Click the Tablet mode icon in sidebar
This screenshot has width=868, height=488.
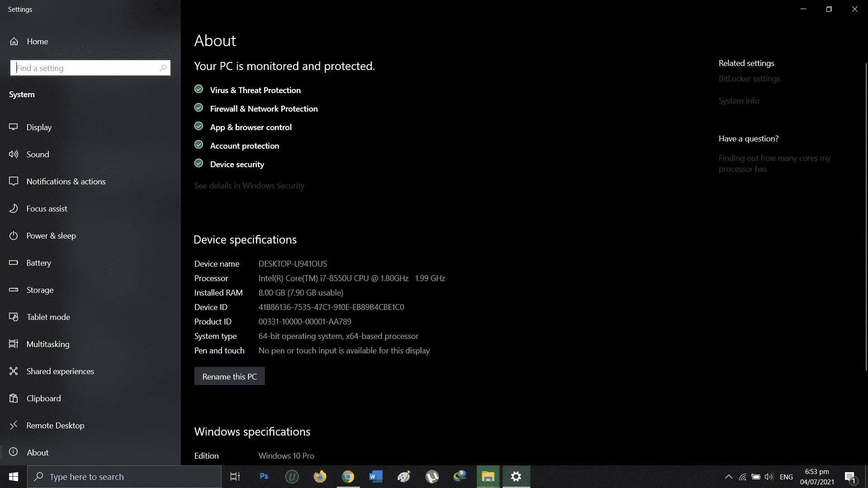14,317
